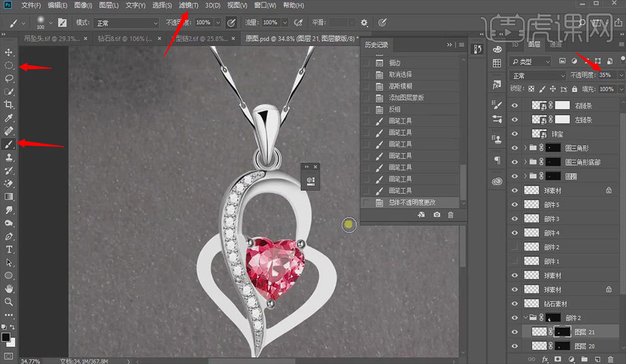
Task: Select the Crop tool
Action: pyautogui.click(x=9, y=105)
